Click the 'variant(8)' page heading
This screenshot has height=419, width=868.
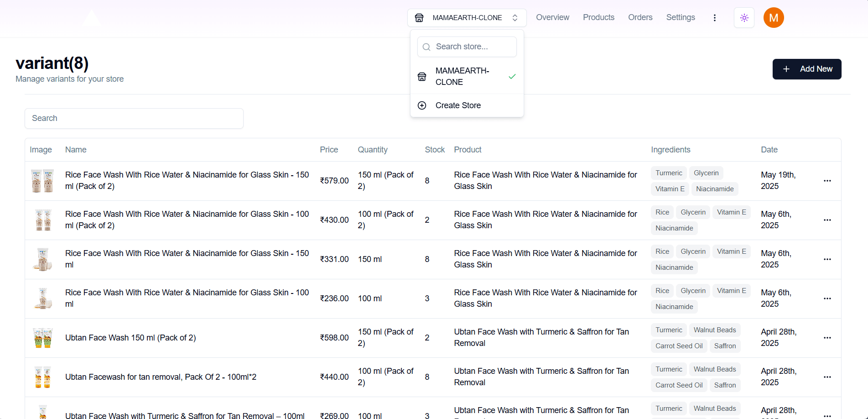point(52,63)
